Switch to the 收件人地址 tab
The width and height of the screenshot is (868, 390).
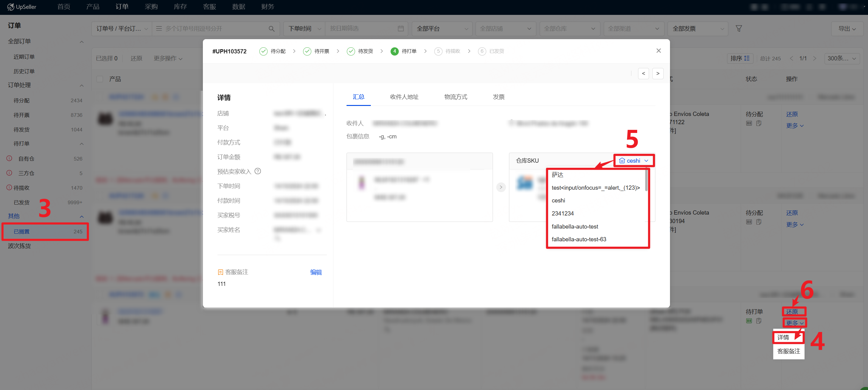pyautogui.click(x=404, y=97)
